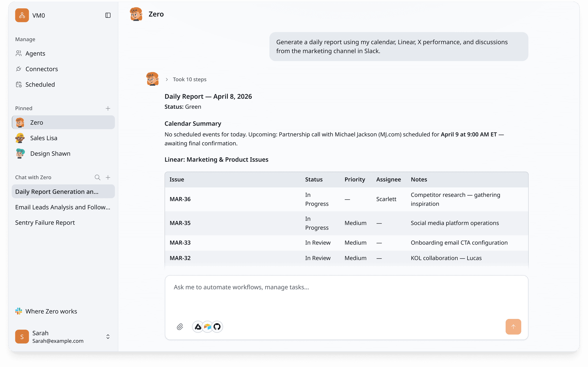
Task: Select the Design Shawn agent
Action: point(50,154)
